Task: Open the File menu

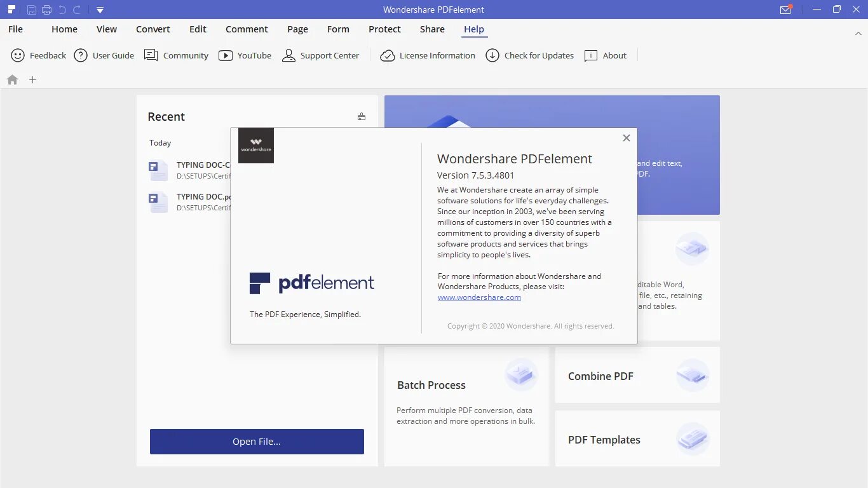Action: tap(15, 29)
